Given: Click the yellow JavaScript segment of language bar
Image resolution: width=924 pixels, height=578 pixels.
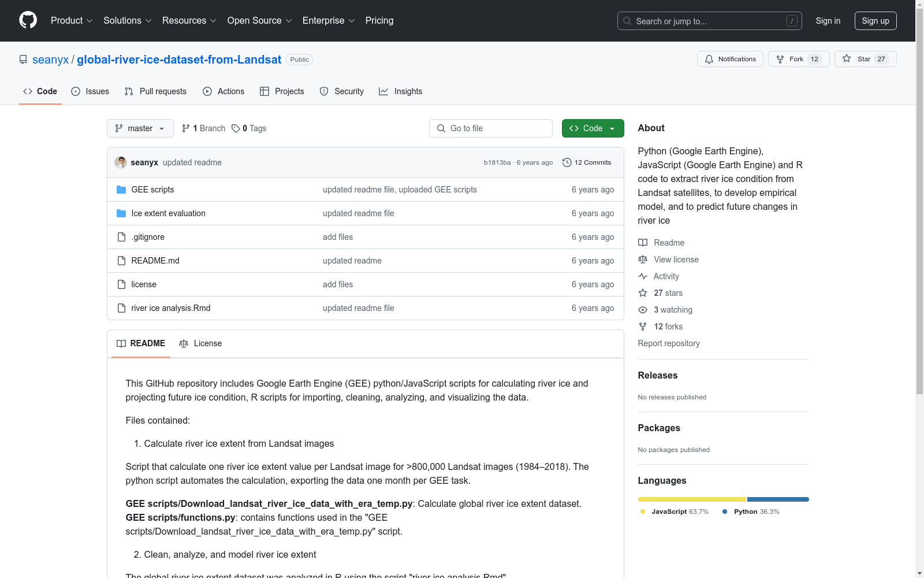Looking at the screenshot, I should pyautogui.click(x=692, y=499).
